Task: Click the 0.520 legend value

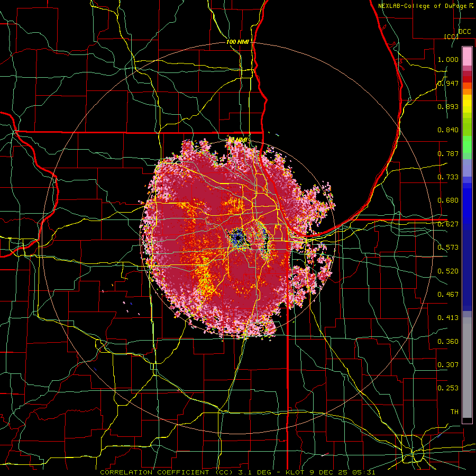Action: [x=448, y=271]
